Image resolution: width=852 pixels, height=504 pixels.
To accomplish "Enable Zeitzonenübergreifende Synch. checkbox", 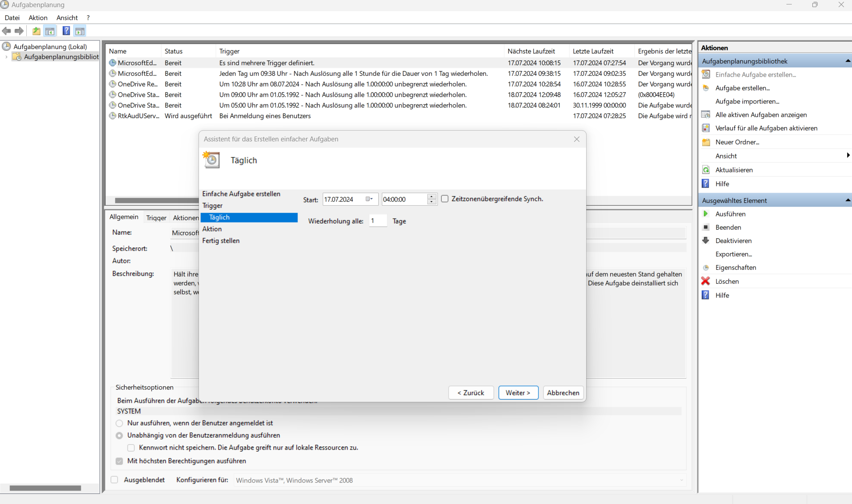I will tap(445, 199).
